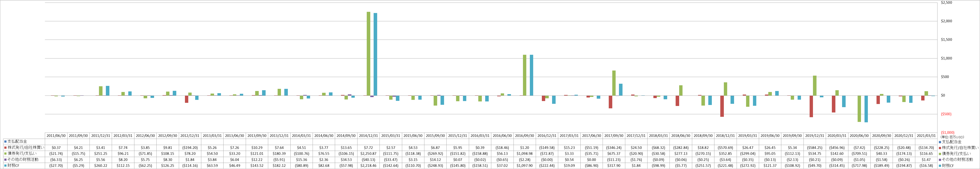
Task: Click the $675.37 cell
Action: 614,154
